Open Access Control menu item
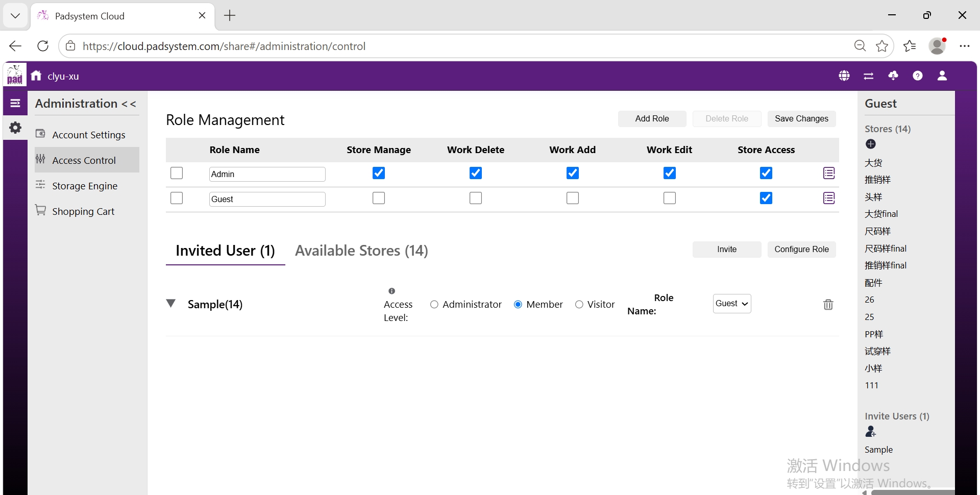980x495 pixels. [87, 160]
